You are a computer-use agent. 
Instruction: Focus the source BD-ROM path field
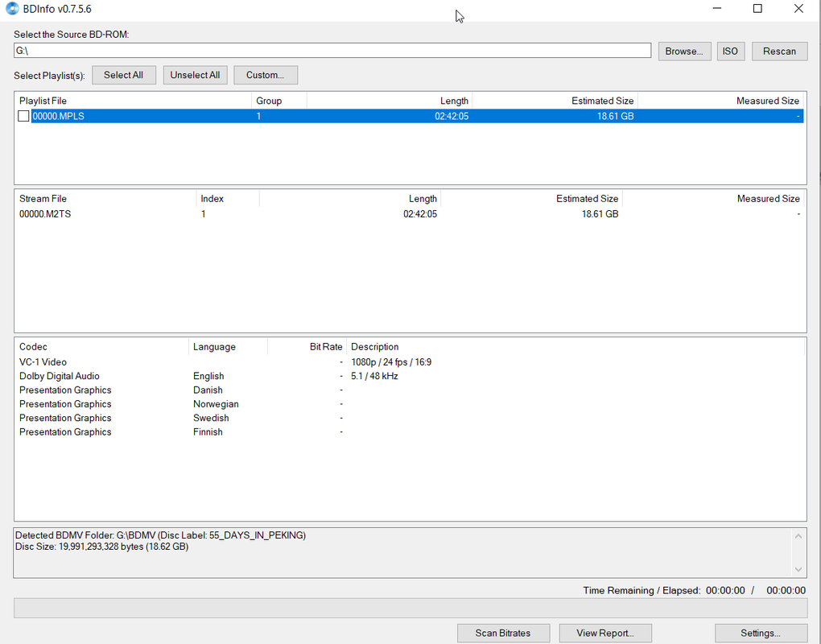pyautogui.click(x=332, y=51)
